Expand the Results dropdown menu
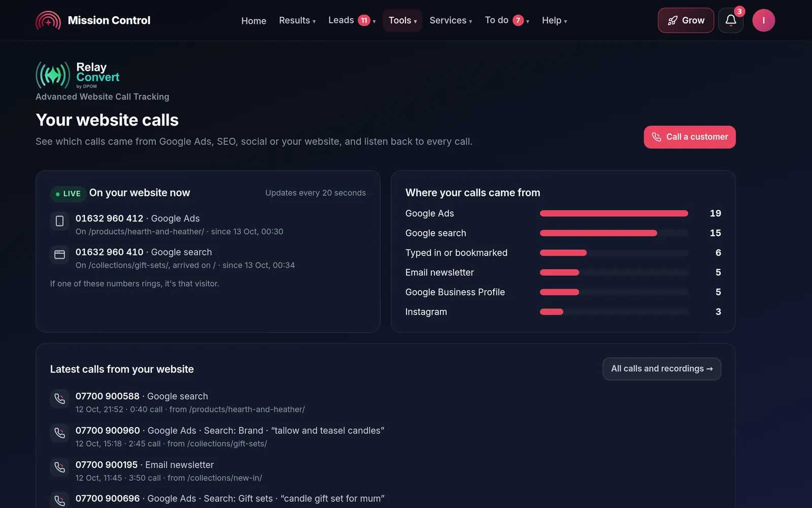The image size is (812, 508). click(297, 20)
